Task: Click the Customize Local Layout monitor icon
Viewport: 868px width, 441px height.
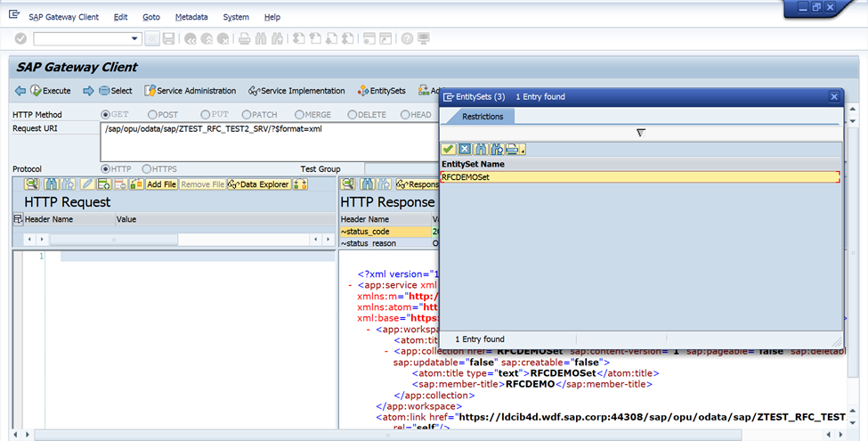Action: [x=424, y=38]
